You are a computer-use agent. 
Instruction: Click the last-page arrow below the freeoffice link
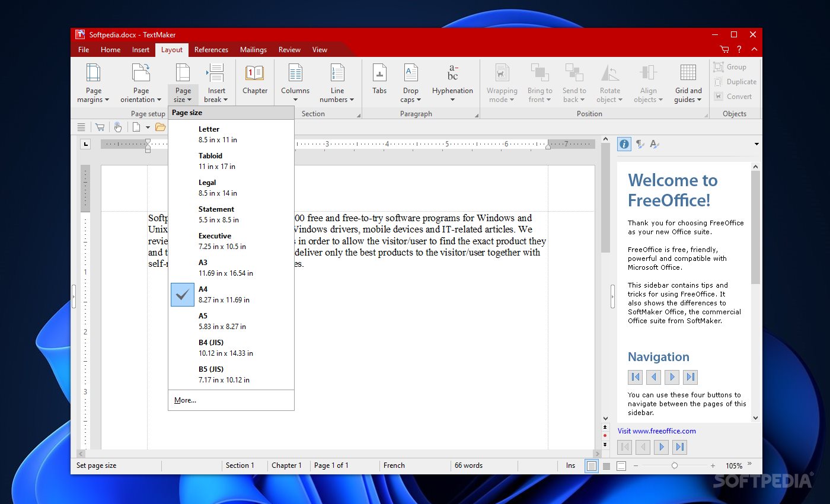click(x=680, y=447)
